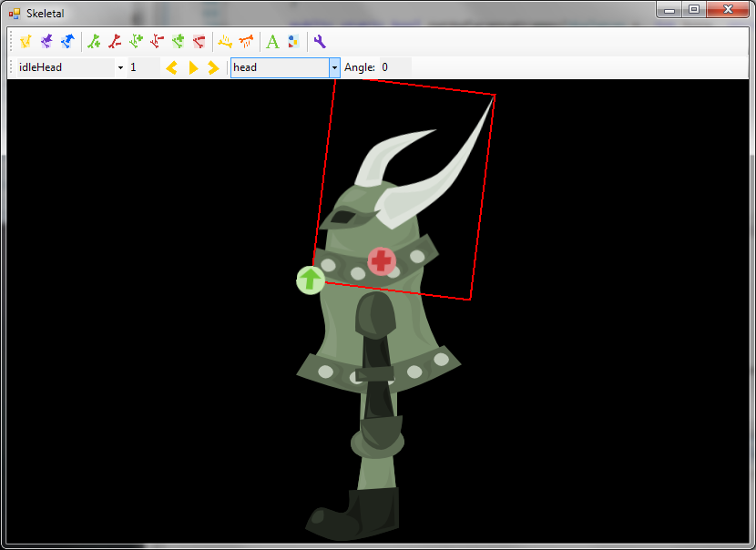Advance to next frame with right yellow chevron

pos(214,67)
